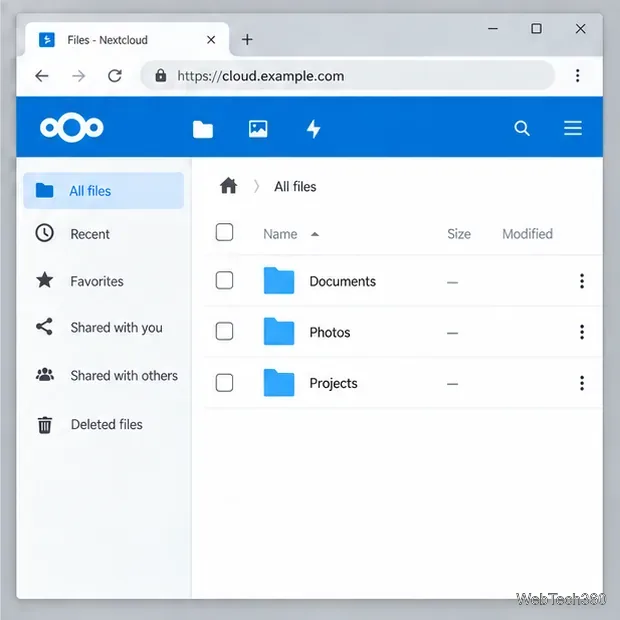Screen dimensions: 620x620
Task: Open the Files app icon in header
Action: click(x=203, y=129)
